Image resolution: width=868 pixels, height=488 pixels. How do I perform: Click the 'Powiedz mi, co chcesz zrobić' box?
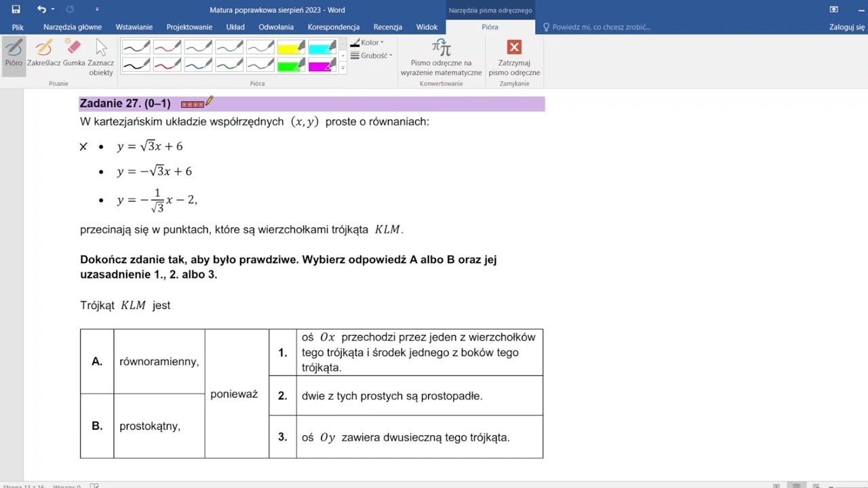point(597,27)
